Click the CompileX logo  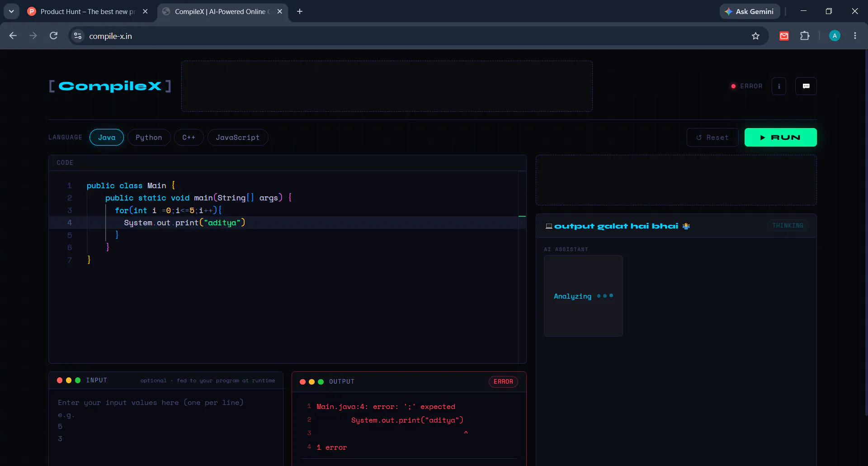(110, 86)
